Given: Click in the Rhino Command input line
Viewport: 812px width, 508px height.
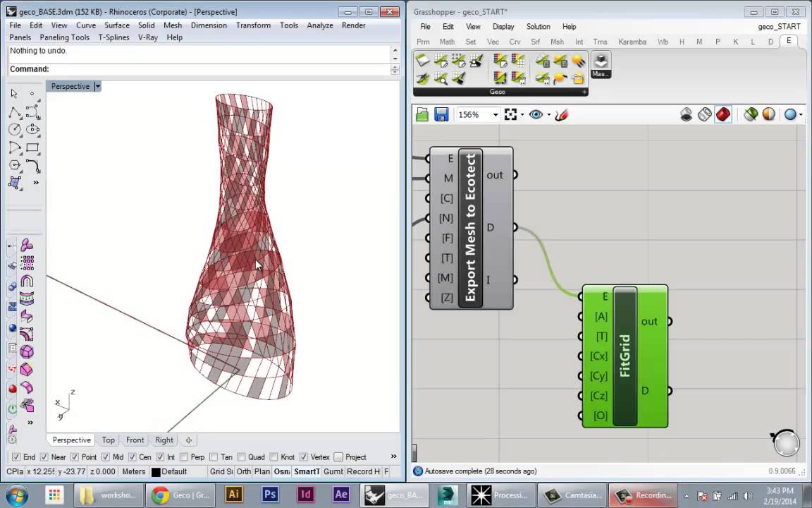Looking at the screenshot, I should (219, 69).
